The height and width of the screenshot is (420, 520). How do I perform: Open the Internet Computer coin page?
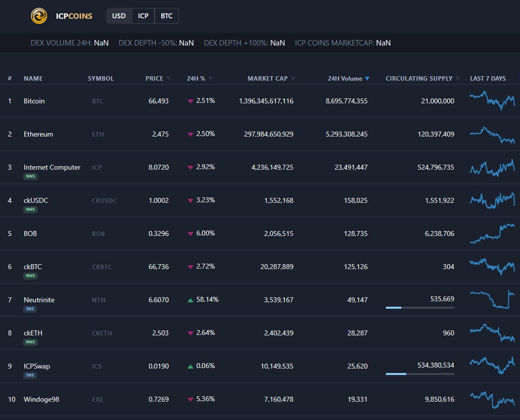[x=52, y=167]
